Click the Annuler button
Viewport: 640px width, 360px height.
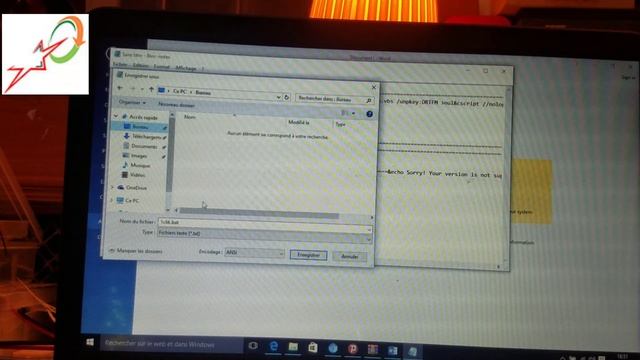(350, 257)
